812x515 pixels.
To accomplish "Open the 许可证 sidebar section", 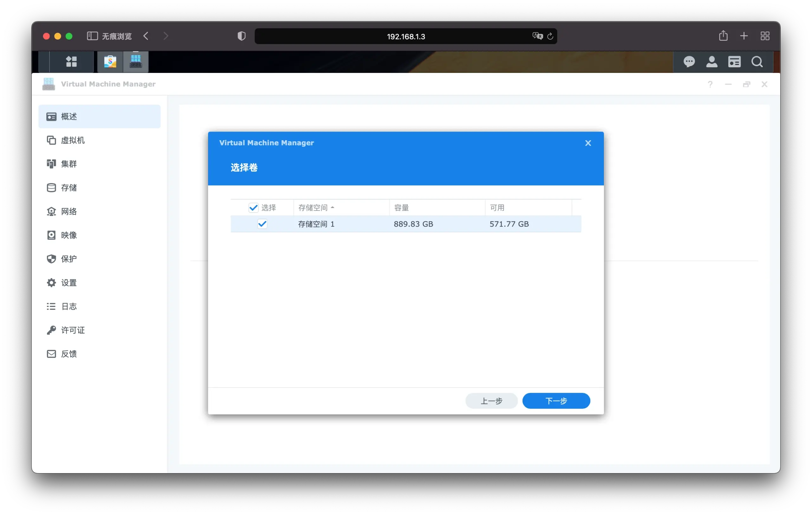I will (100, 330).
